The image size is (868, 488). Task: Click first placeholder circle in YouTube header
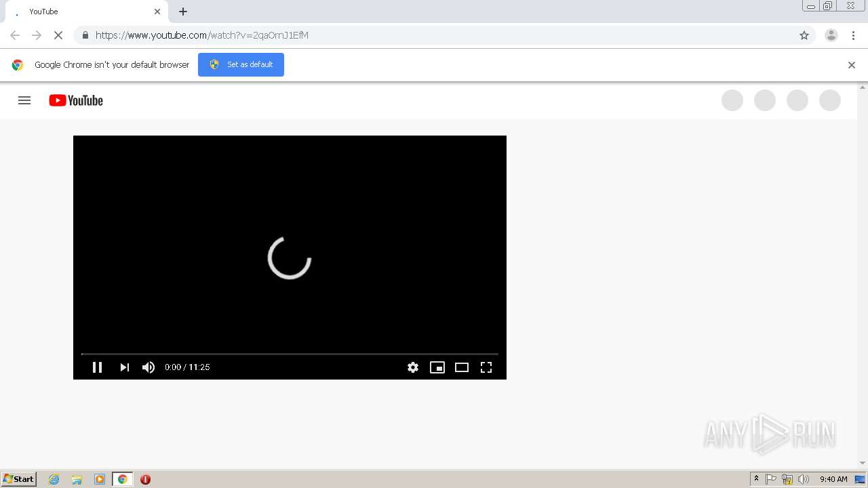[732, 100]
